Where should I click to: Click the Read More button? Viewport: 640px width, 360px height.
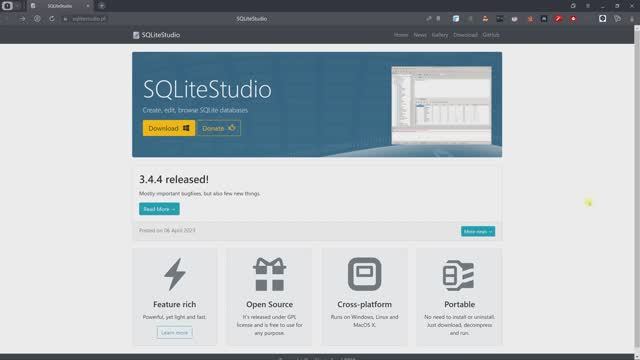159,209
